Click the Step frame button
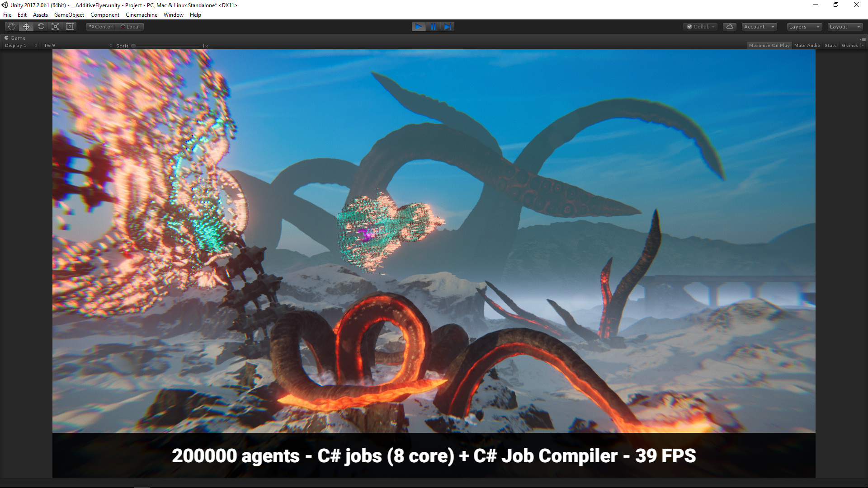 pos(448,27)
